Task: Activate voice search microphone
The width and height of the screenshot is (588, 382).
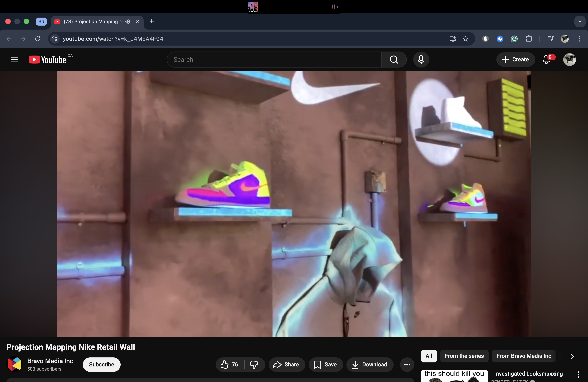Action: [x=421, y=60]
